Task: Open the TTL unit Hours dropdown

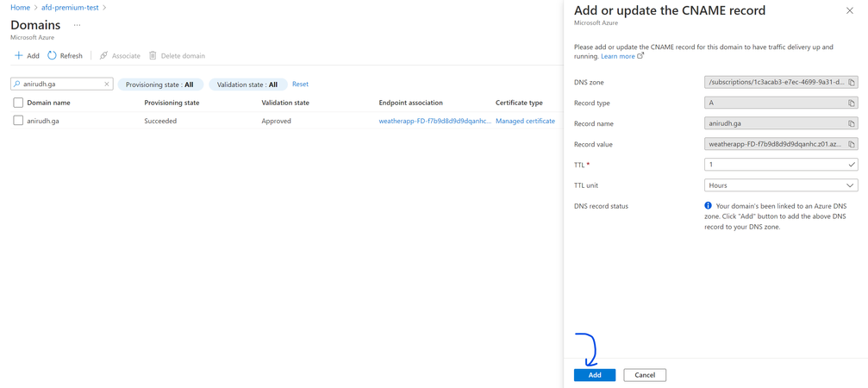Action: click(781, 185)
